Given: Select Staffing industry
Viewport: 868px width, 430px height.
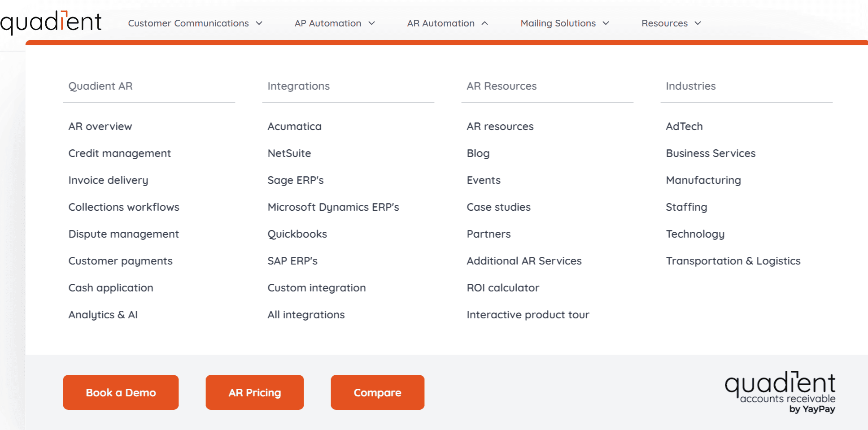Looking at the screenshot, I should point(686,207).
